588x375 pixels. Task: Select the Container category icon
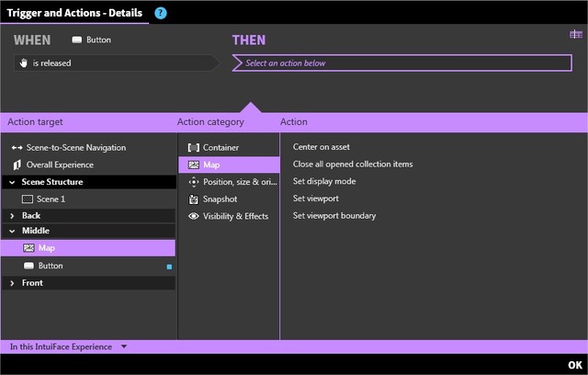coord(194,147)
